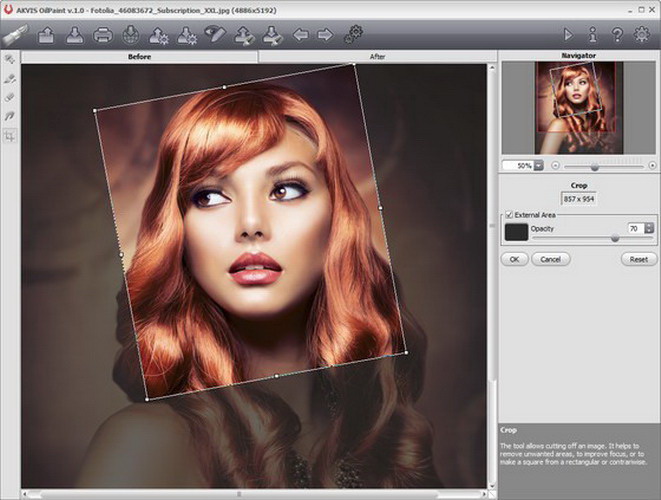The width and height of the screenshot is (661, 500).
Task: Select the Crop tool in left toolbar
Action: click(x=10, y=135)
